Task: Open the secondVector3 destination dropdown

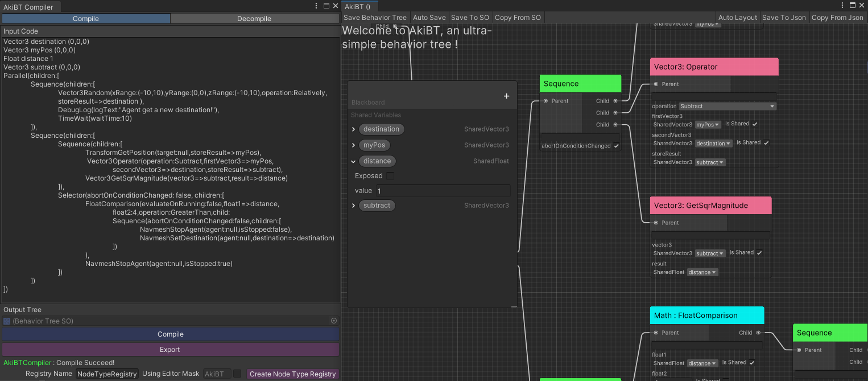Action: (713, 144)
